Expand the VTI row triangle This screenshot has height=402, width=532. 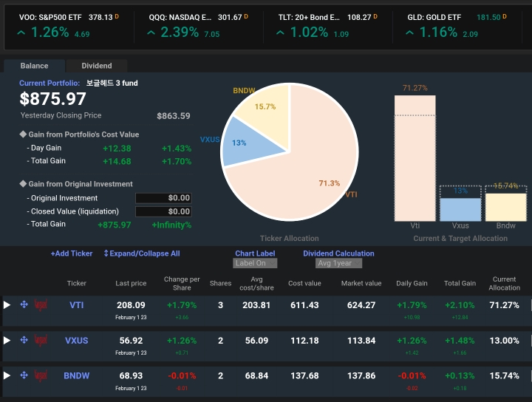[7, 305]
